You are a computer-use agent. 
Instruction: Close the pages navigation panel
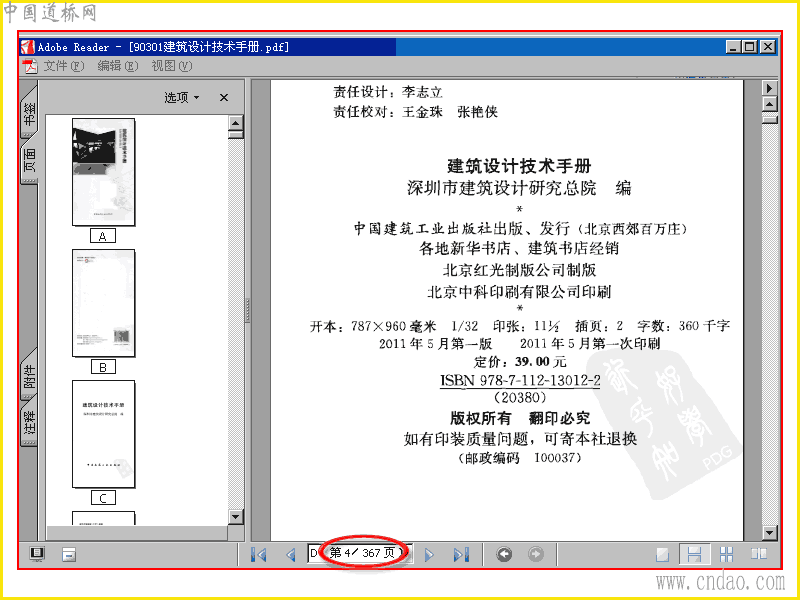point(223,97)
